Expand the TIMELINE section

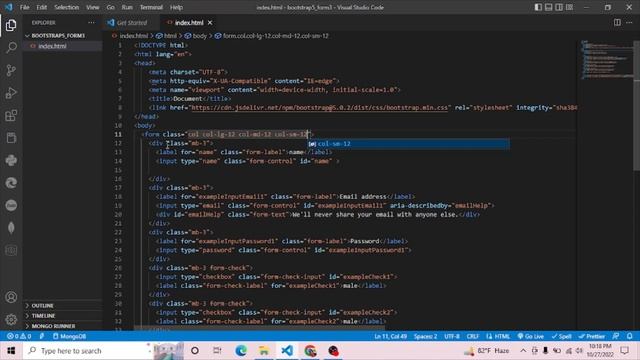[x=62, y=316]
